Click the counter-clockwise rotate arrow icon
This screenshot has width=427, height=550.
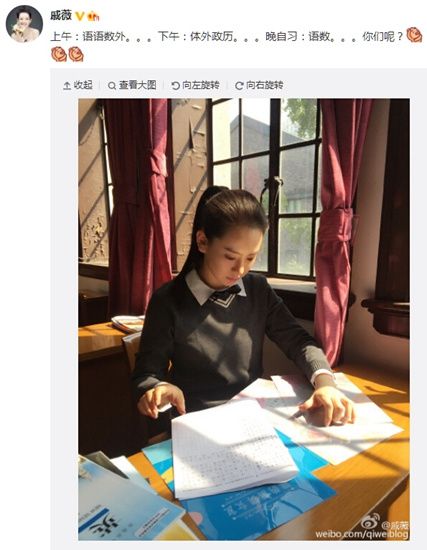175,86
